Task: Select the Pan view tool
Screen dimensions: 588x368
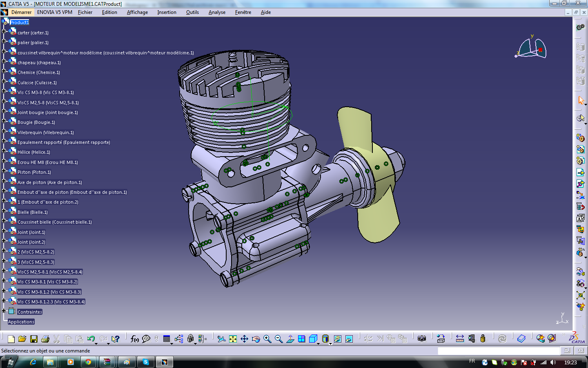Action: [244, 339]
